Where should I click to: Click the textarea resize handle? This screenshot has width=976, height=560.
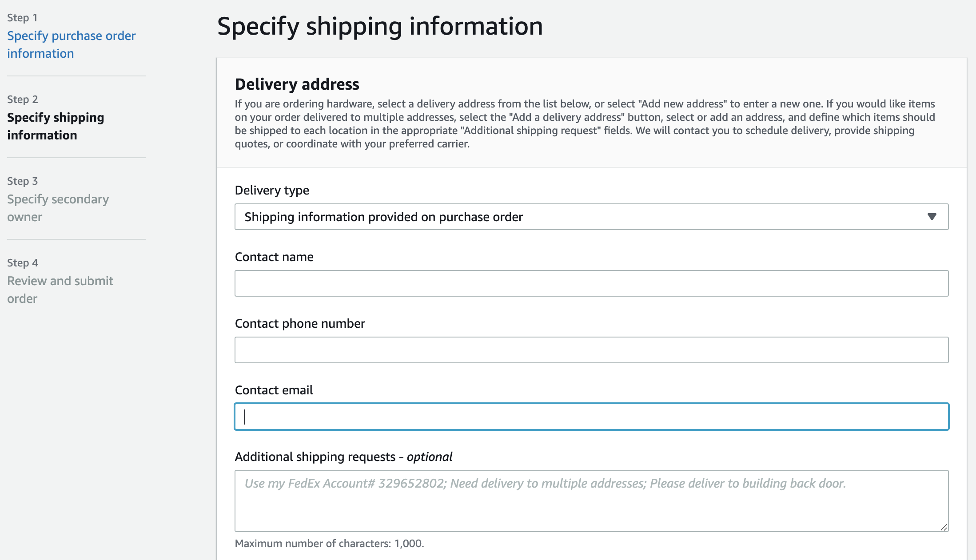click(x=943, y=528)
